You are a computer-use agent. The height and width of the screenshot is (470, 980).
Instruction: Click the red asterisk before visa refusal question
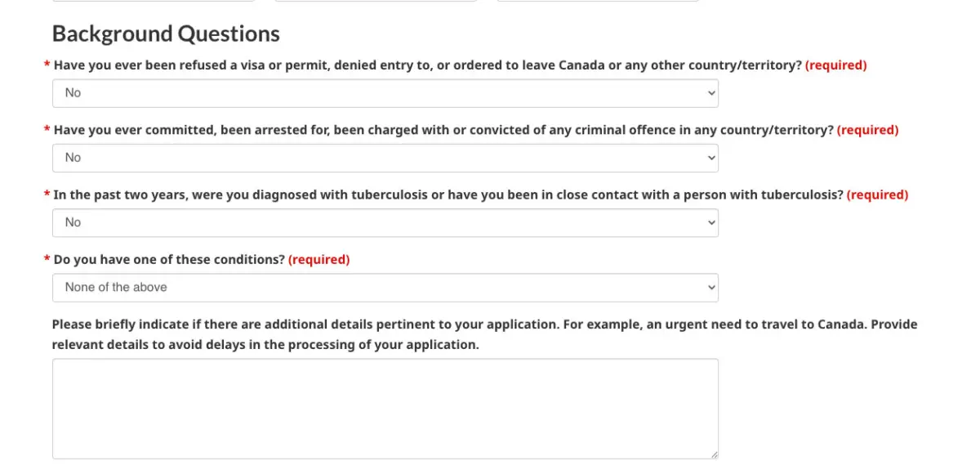point(47,65)
